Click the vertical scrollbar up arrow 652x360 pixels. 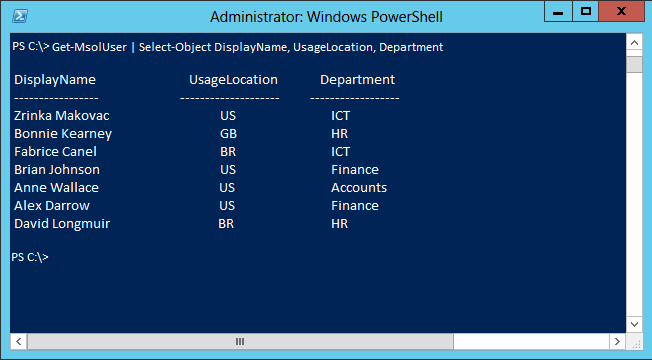pos(635,42)
